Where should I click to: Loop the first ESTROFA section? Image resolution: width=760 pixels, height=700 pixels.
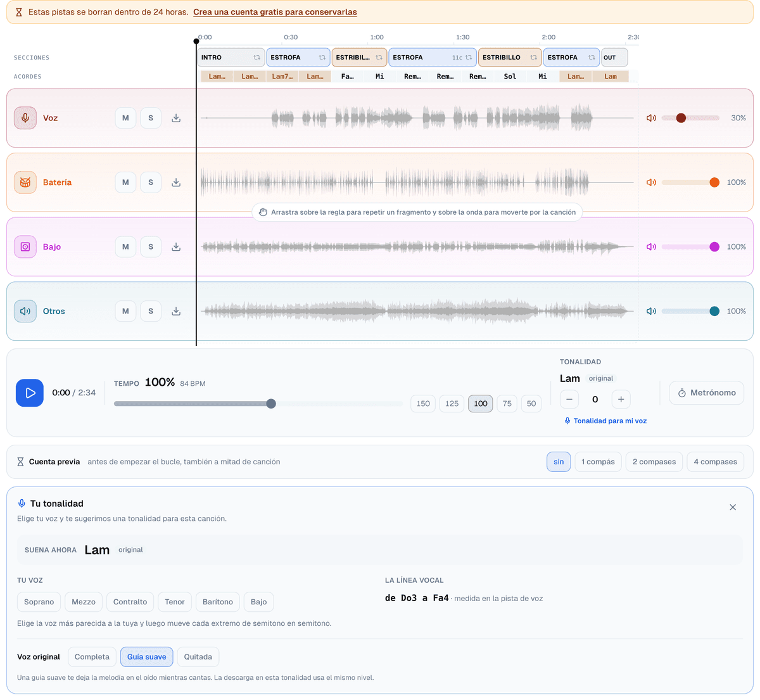click(x=322, y=58)
